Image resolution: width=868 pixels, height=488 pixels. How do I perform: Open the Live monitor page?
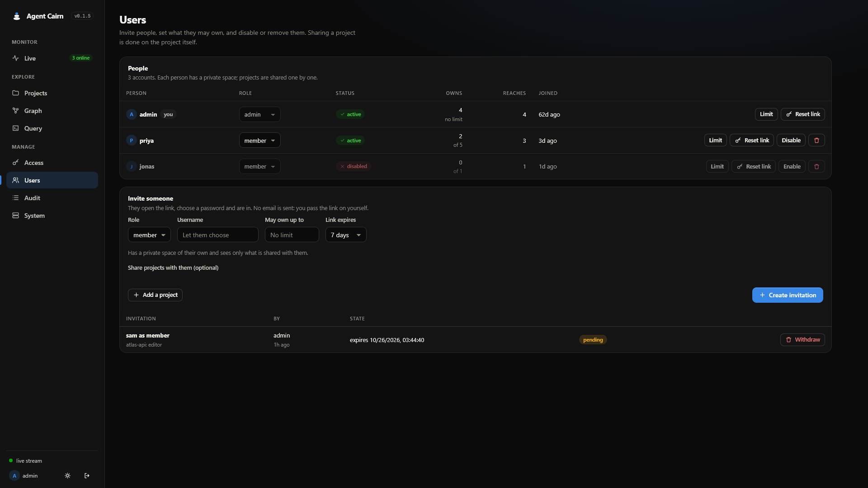[52, 58]
